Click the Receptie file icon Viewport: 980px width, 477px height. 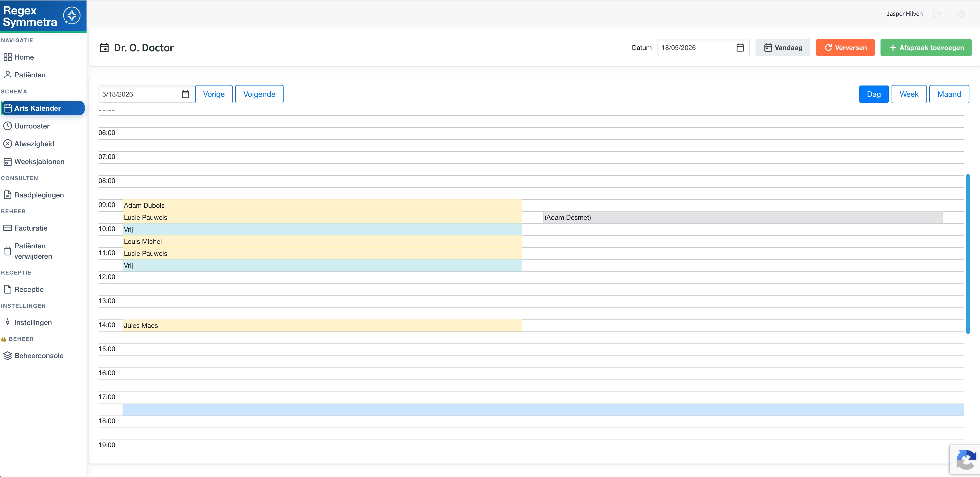[x=8, y=289]
